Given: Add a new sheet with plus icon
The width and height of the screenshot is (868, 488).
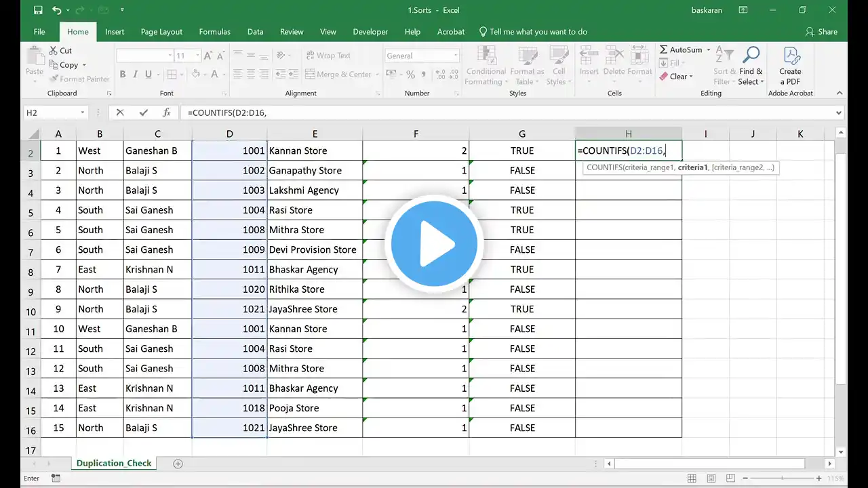Looking at the screenshot, I should 178,464.
